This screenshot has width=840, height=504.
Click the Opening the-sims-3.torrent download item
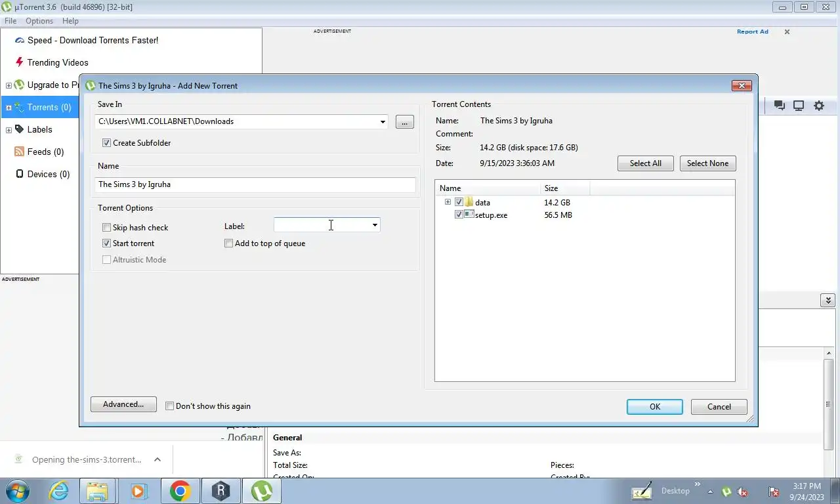[x=87, y=460]
